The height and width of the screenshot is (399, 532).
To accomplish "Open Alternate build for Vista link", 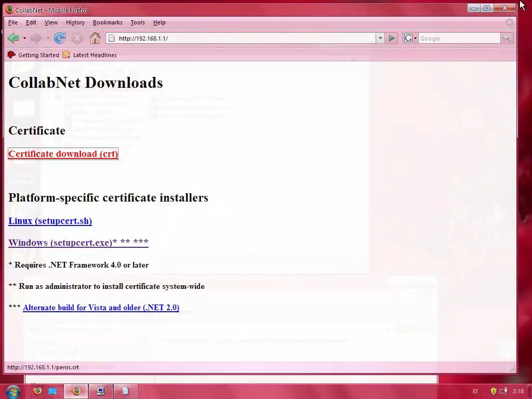I will 101,308.
